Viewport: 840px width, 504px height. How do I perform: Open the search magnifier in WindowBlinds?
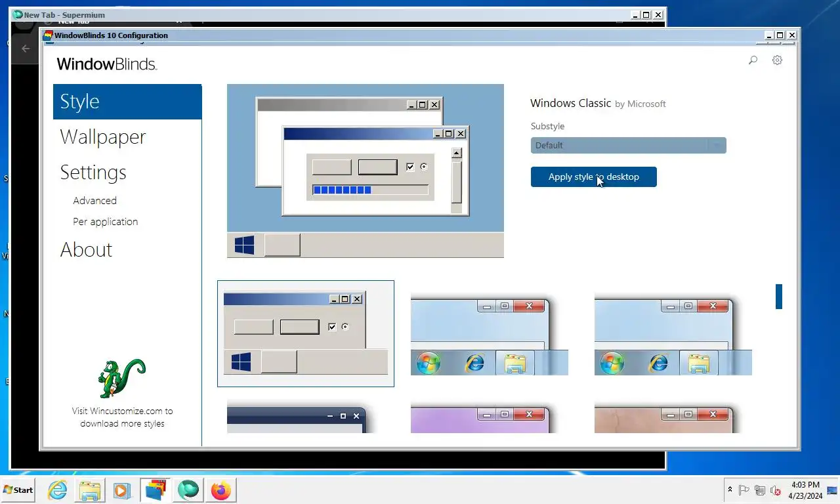pyautogui.click(x=753, y=60)
